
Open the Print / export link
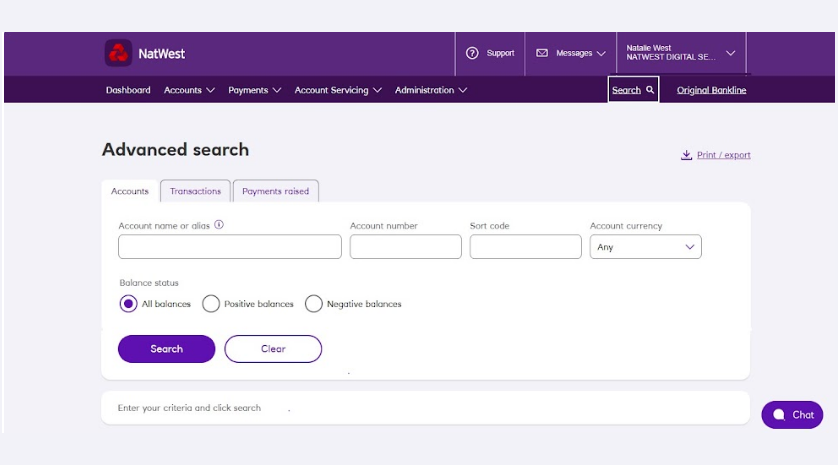[724, 155]
